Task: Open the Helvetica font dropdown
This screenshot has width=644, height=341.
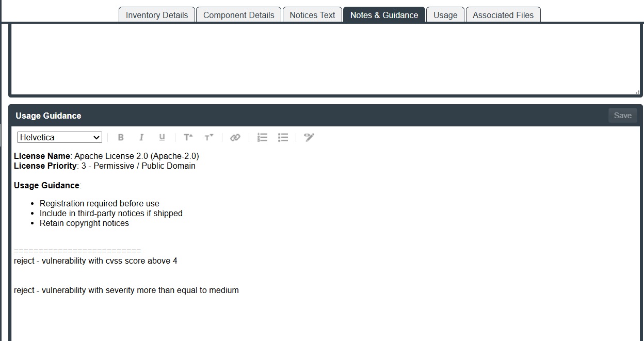Action: [59, 137]
